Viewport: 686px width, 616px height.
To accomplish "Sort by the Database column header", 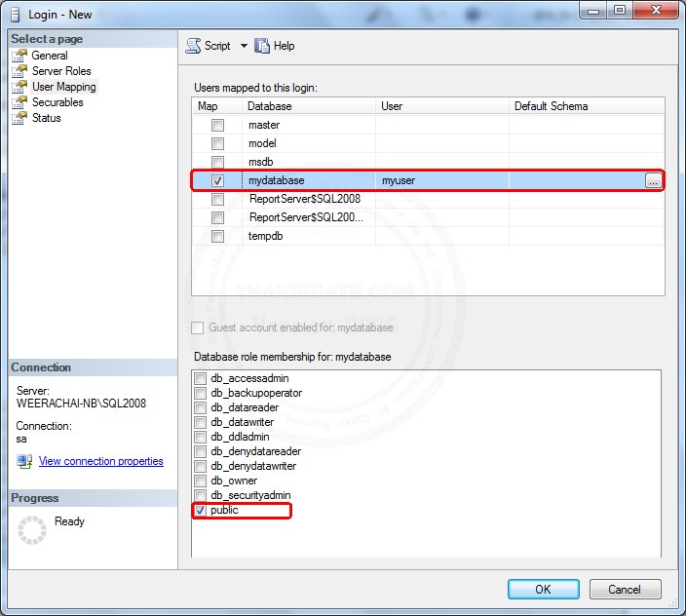I will (x=309, y=106).
